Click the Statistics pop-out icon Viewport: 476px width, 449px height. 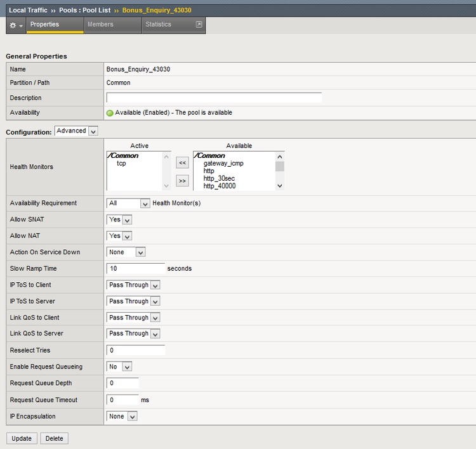[x=199, y=25]
